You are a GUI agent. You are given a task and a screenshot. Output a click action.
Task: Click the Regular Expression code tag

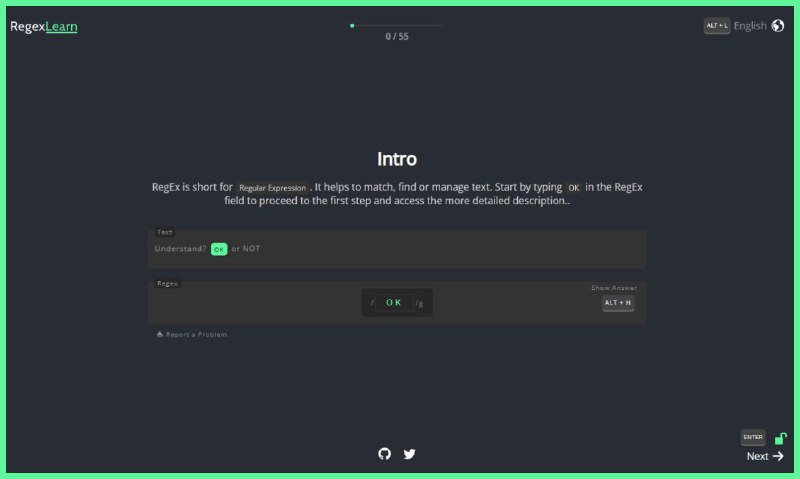coord(272,188)
